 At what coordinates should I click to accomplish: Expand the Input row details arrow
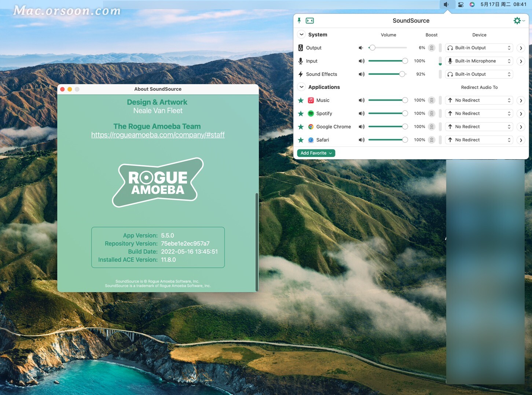(x=521, y=61)
